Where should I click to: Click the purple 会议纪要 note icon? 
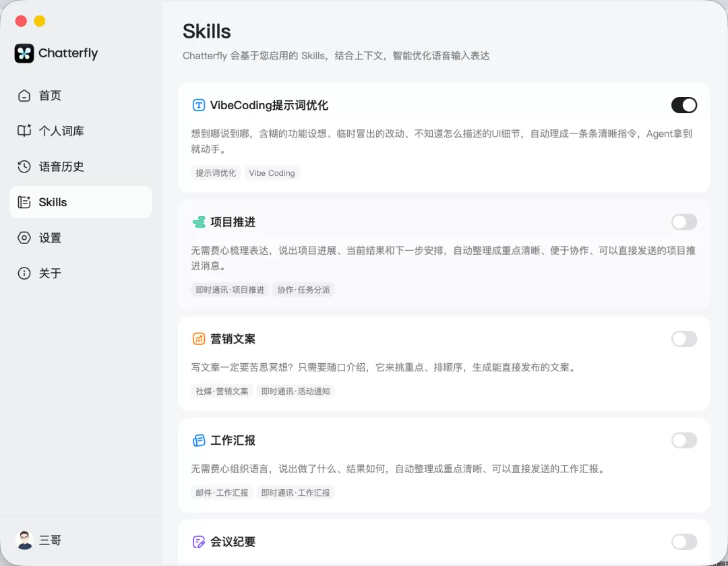point(199,542)
